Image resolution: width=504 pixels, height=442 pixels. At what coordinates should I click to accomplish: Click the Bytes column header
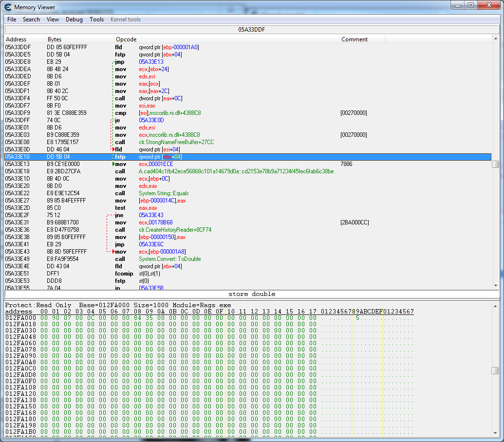[54, 39]
